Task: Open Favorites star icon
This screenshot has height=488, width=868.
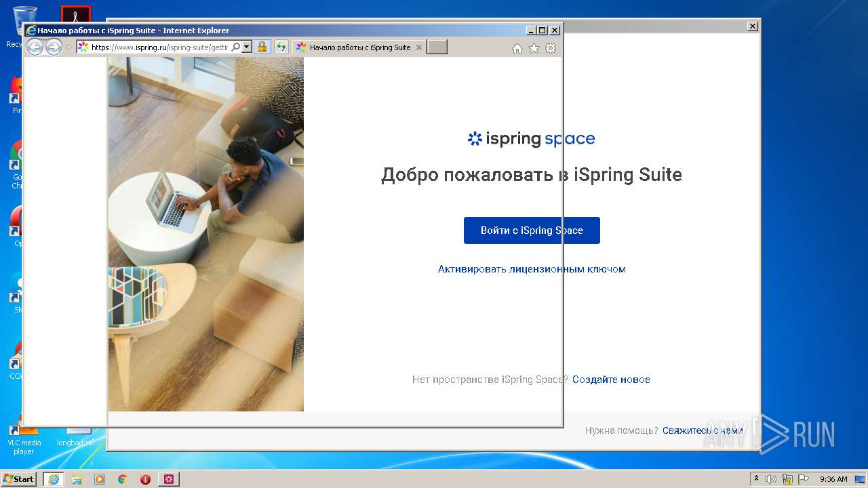Action: 534,48
